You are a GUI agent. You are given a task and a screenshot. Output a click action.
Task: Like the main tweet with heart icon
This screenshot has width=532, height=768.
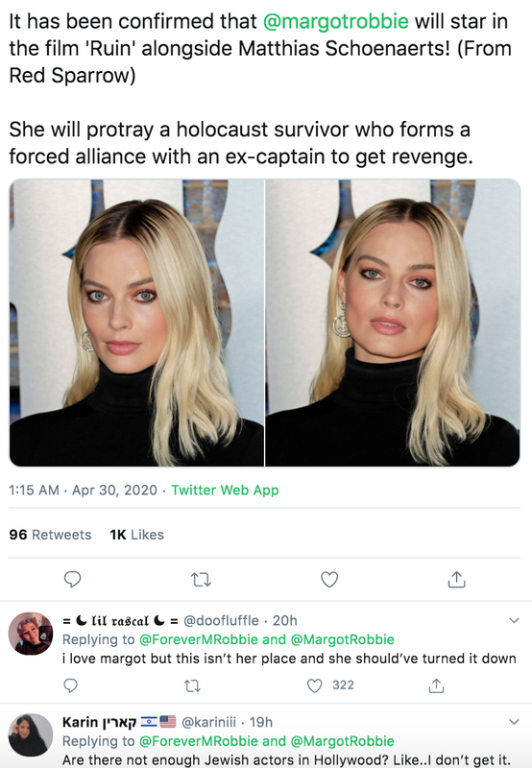click(x=329, y=579)
